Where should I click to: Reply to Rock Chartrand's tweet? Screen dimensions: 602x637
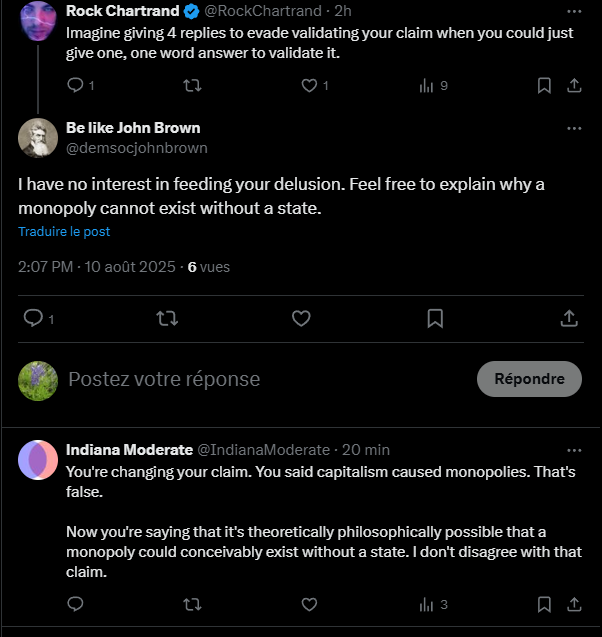click(x=76, y=85)
